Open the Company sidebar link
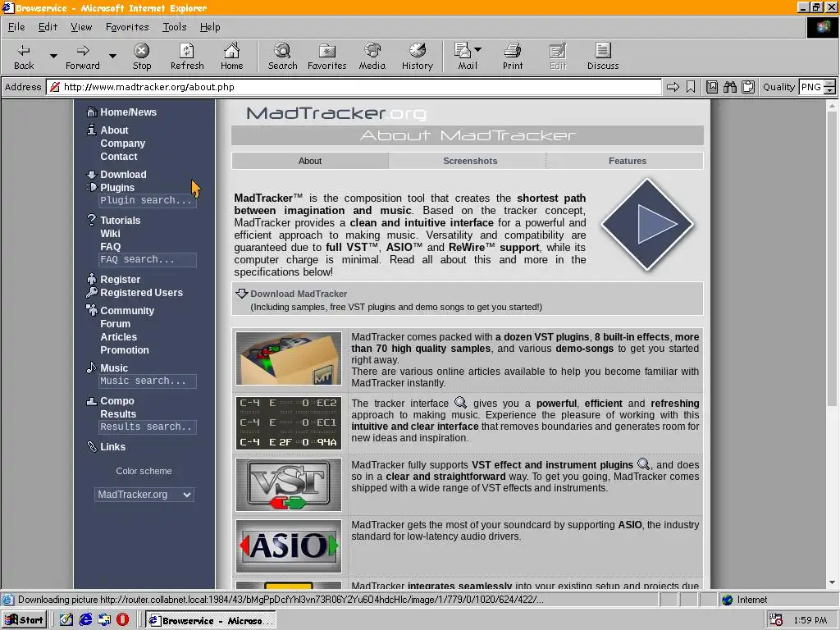840x630 pixels. coord(123,143)
